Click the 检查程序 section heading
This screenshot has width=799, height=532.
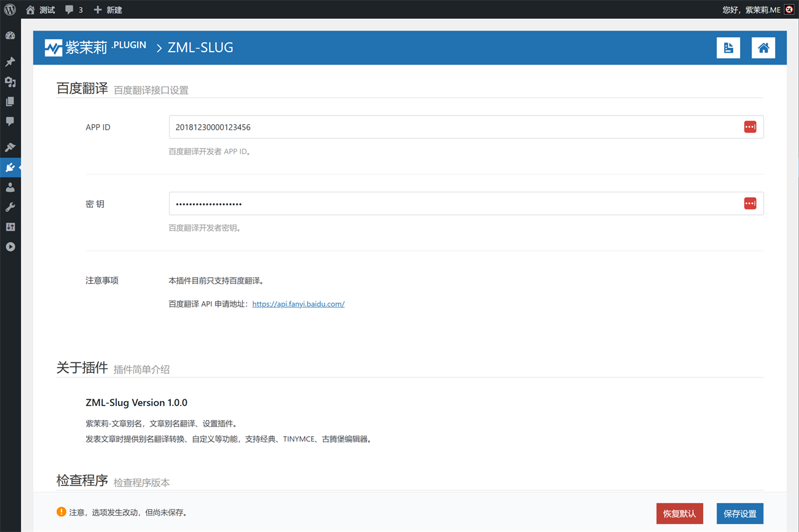click(82, 480)
